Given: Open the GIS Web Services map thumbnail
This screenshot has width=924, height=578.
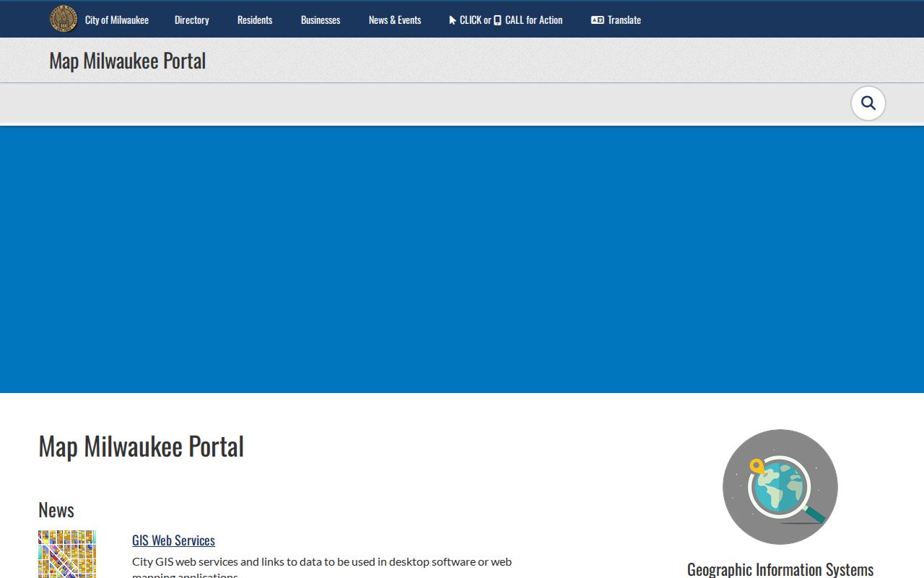Looking at the screenshot, I should (67, 554).
